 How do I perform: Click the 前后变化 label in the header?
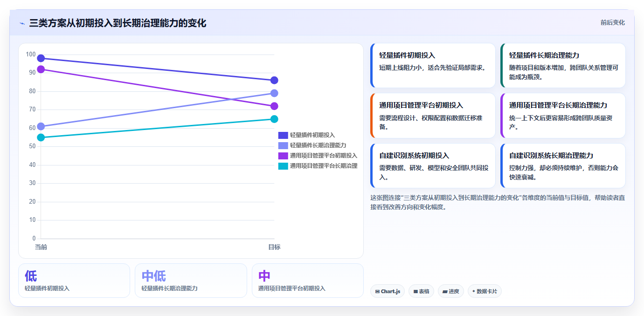[612, 22]
